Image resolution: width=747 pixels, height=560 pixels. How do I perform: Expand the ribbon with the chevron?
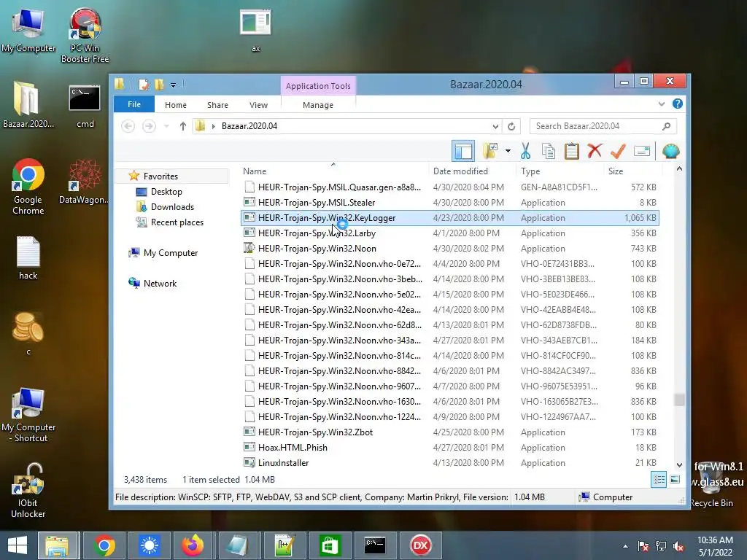pos(661,104)
